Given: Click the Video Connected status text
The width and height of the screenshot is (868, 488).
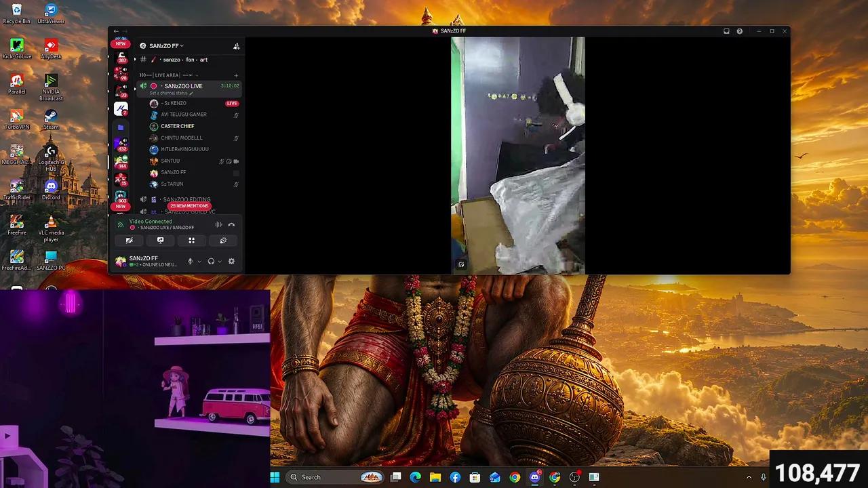Looking at the screenshot, I should [151, 222].
